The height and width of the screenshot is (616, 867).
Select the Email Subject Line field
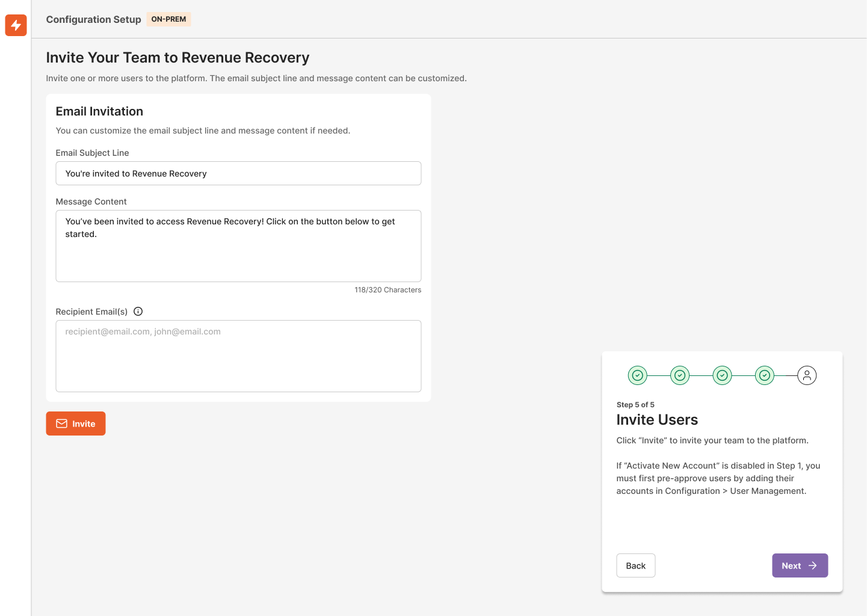coord(238,173)
